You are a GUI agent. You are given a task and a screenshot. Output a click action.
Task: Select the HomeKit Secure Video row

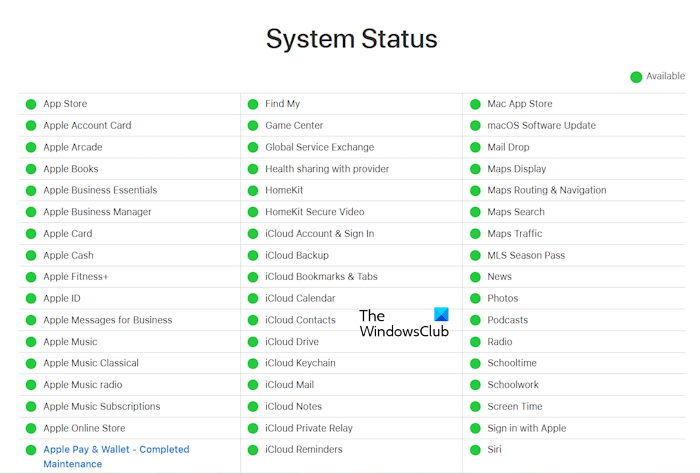pos(314,212)
